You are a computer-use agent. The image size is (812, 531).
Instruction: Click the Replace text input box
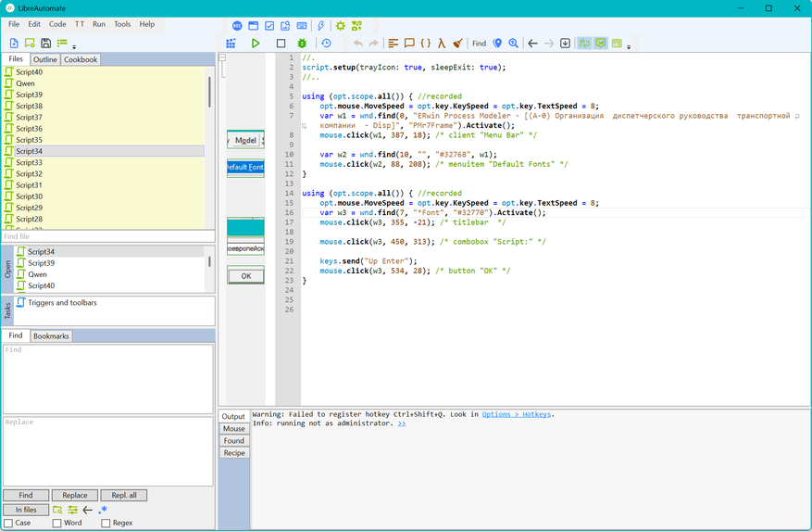point(108,451)
